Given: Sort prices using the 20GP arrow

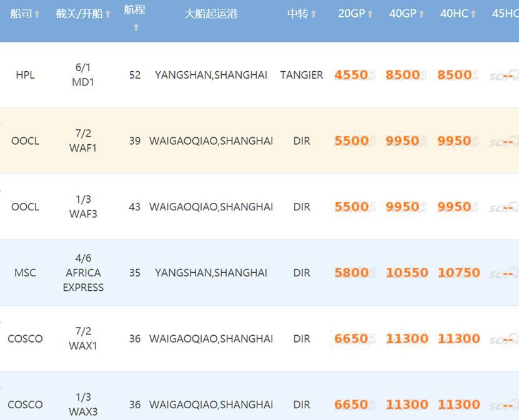Looking at the screenshot, I should point(370,14).
